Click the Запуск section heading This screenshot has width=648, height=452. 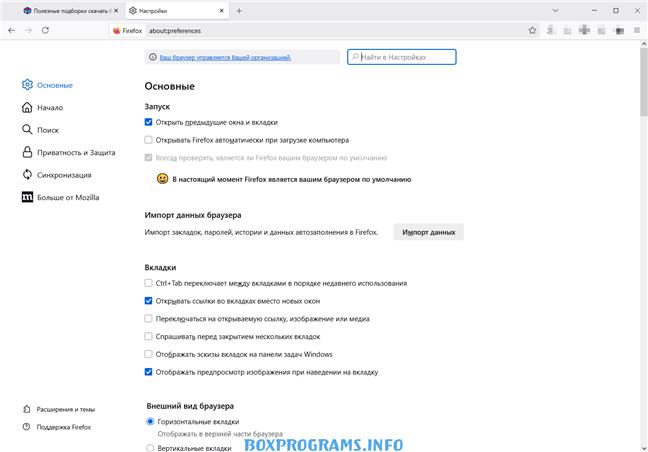pyautogui.click(x=157, y=106)
